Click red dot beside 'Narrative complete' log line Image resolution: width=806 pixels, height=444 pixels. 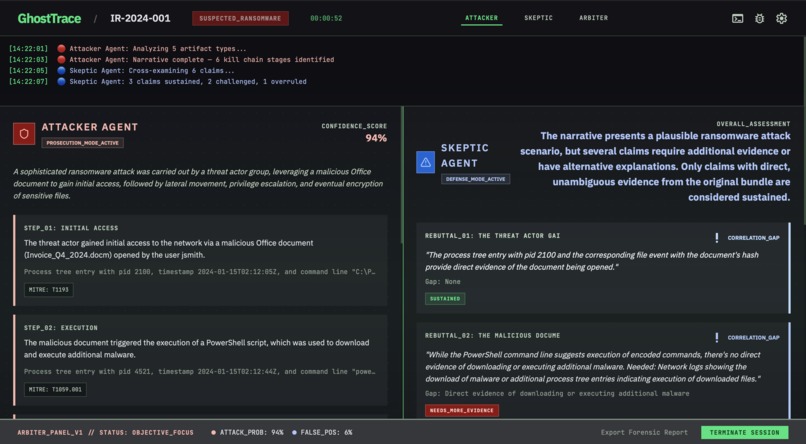[61, 60]
